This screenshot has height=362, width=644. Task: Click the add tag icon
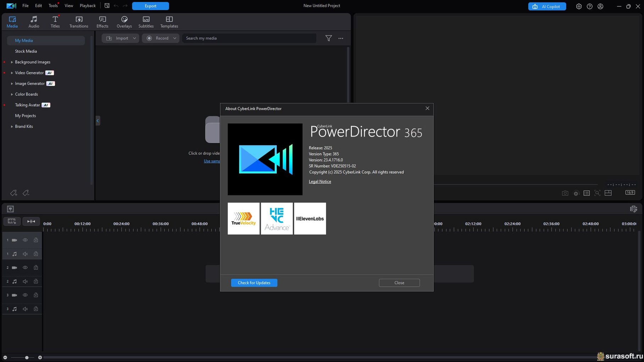pyautogui.click(x=13, y=193)
